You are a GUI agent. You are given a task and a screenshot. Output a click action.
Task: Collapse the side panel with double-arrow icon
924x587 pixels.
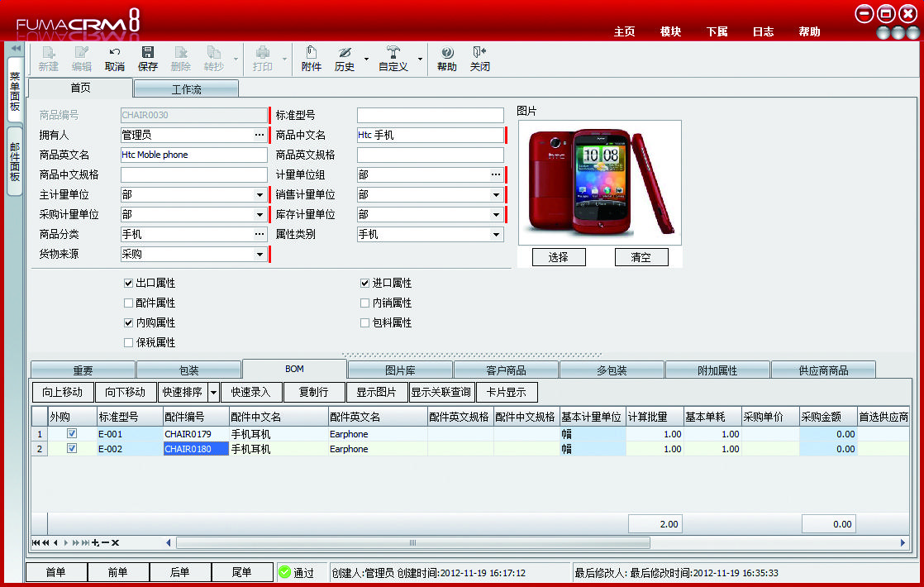pos(16,48)
